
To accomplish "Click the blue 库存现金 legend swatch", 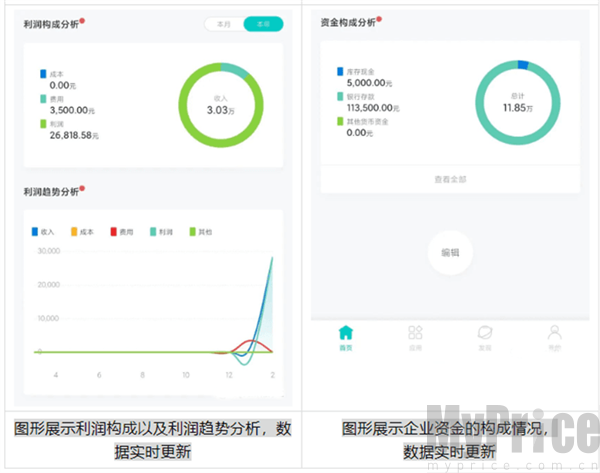I will (340, 71).
